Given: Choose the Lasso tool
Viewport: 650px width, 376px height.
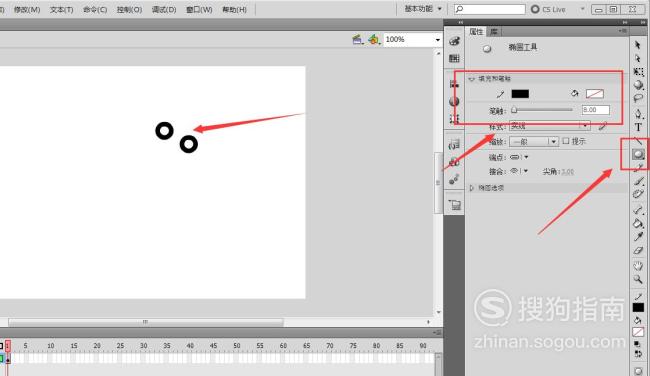Looking at the screenshot, I should [638, 98].
